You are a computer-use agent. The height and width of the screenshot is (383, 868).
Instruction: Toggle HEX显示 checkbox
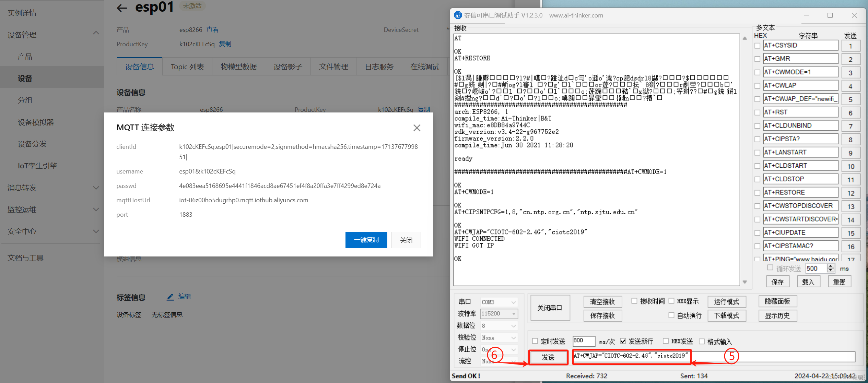(x=671, y=301)
